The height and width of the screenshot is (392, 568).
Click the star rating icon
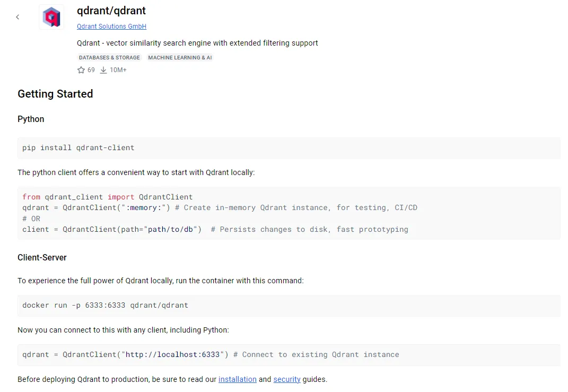point(81,70)
